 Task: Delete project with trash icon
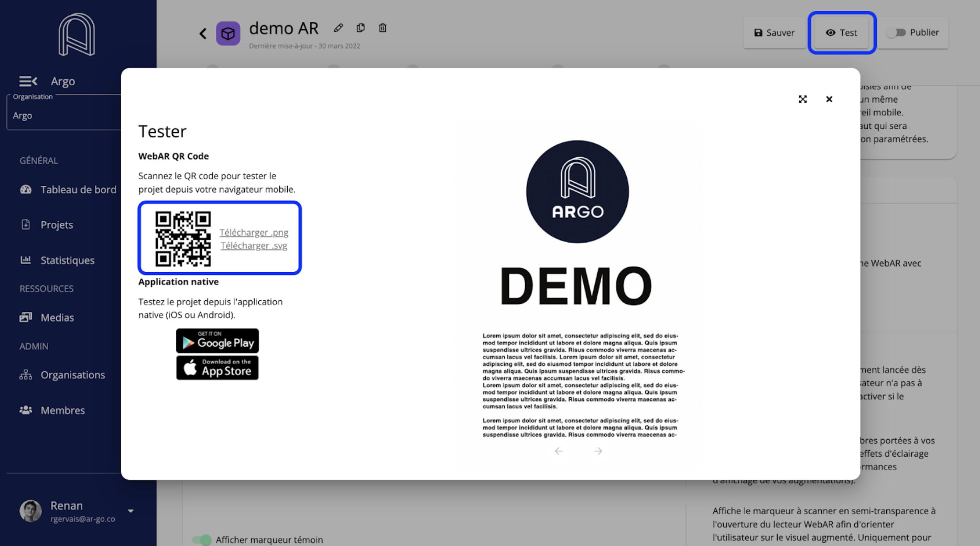[x=383, y=28]
